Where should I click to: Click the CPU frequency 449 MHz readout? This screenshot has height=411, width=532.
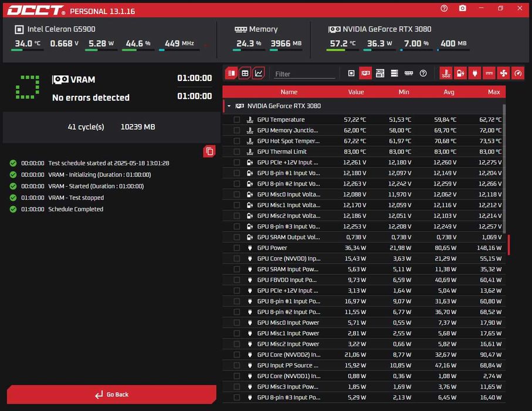point(179,43)
